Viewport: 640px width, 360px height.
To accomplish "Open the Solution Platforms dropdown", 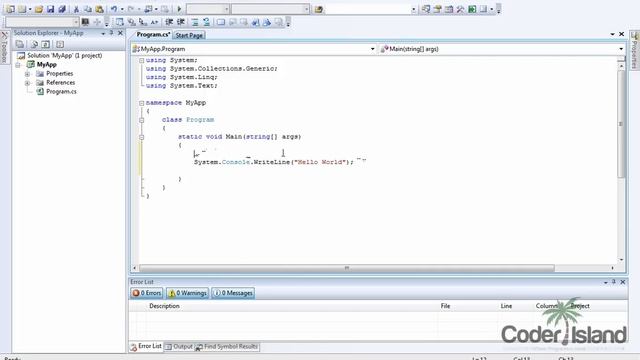I will [x=306, y=9].
